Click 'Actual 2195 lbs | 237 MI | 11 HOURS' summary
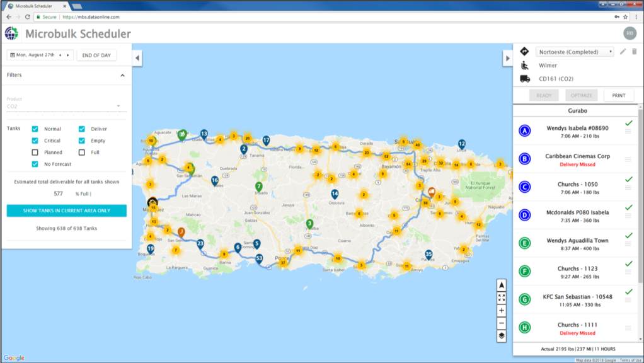Screen dimensions: 644x363 click(x=578, y=349)
